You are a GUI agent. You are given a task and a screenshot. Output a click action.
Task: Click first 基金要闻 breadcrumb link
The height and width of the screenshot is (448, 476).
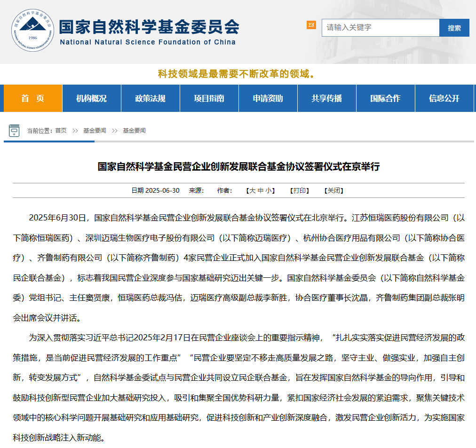pos(95,130)
